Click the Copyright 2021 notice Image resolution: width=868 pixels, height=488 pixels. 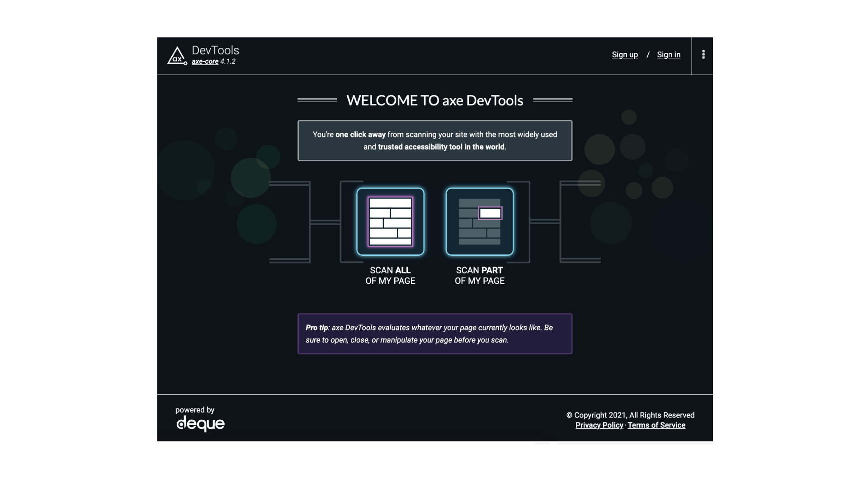coord(630,415)
